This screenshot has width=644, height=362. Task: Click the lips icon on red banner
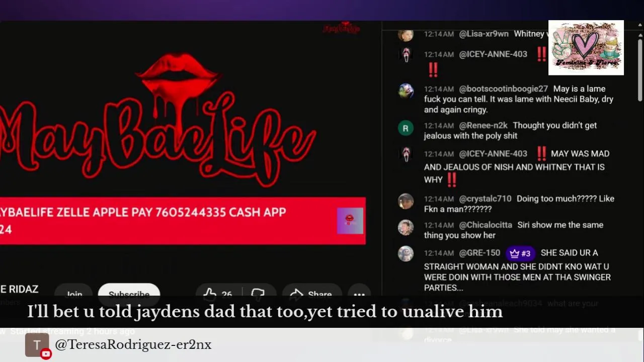tap(350, 221)
